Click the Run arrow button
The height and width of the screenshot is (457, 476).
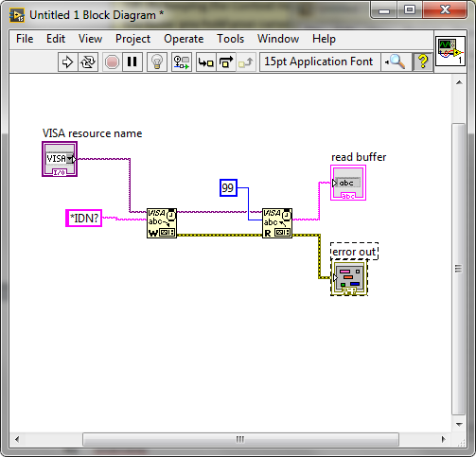click(67, 62)
